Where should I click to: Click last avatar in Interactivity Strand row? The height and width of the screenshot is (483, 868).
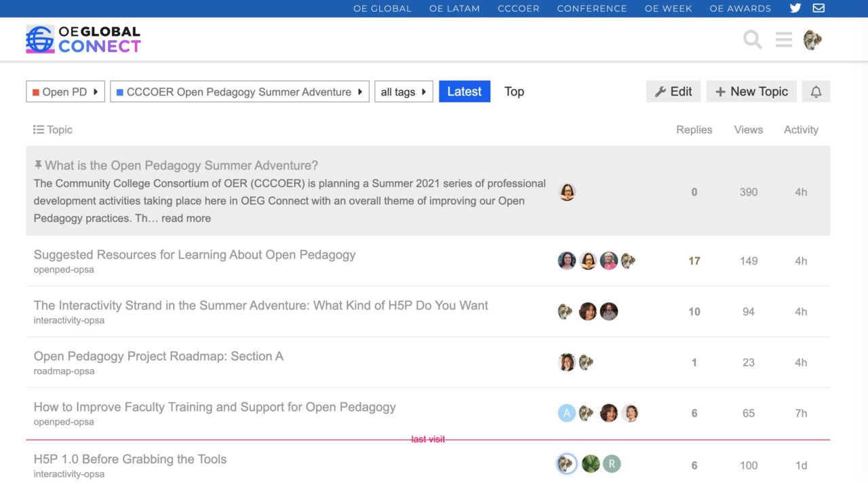609,311
